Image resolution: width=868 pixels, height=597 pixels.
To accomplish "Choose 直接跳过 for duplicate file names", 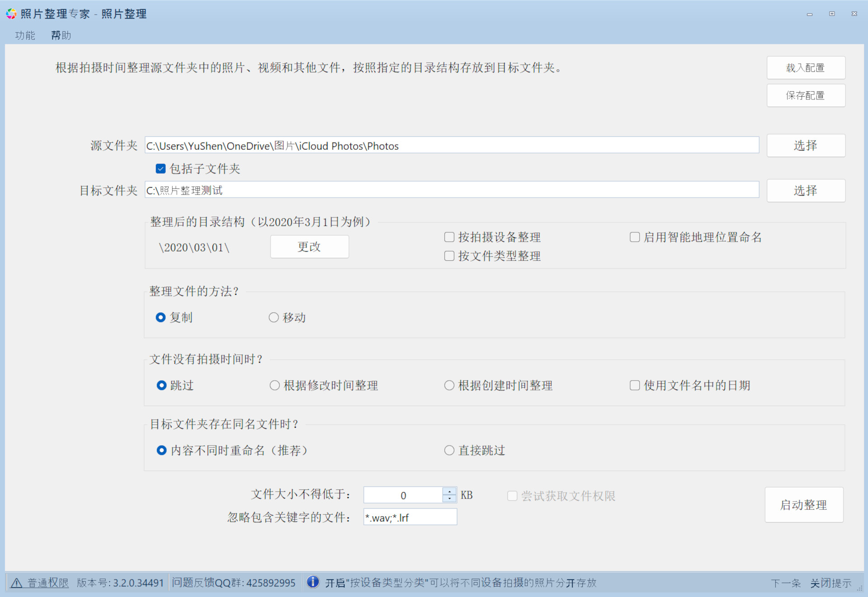I will point(449,450).
